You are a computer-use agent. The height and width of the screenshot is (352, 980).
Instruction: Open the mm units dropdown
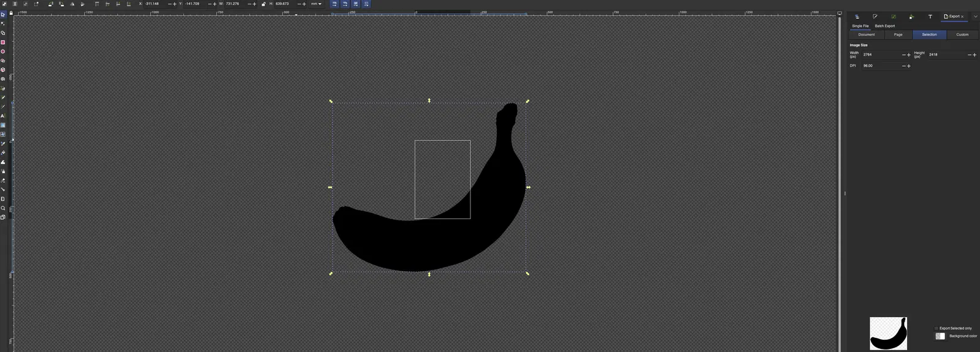pyautogui.click(x=316, y=4)
